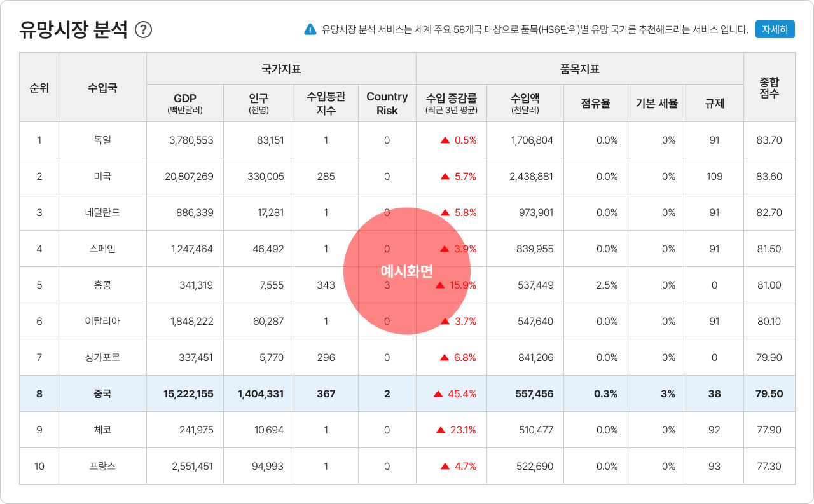Click the increase rate 45.4%

pyautogui.click(x=462, y=393)
